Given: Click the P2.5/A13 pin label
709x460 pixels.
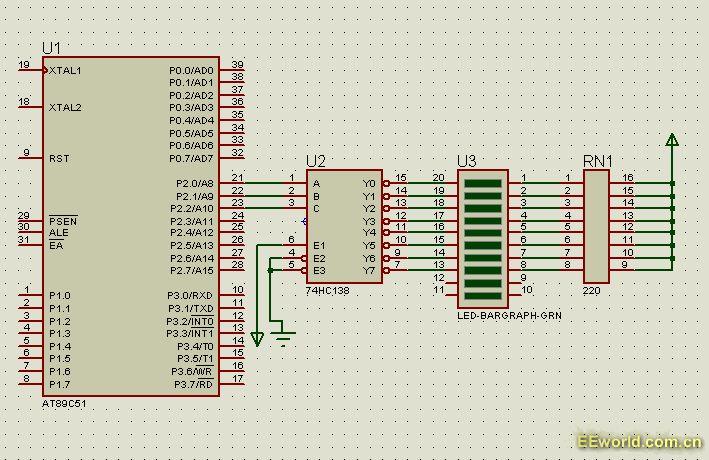Looking at the screenshot, I should [192, 246].
